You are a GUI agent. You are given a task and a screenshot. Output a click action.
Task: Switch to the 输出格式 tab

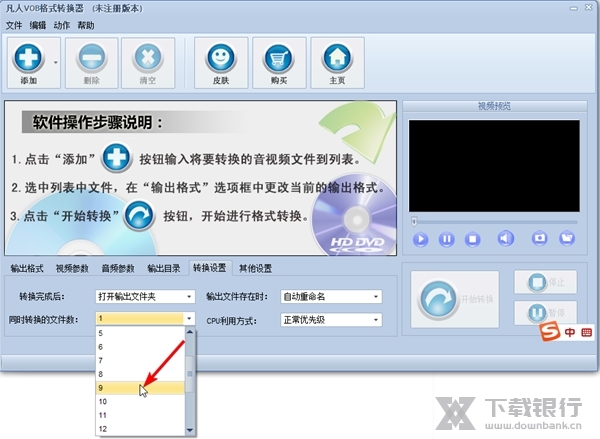point(27,268)
